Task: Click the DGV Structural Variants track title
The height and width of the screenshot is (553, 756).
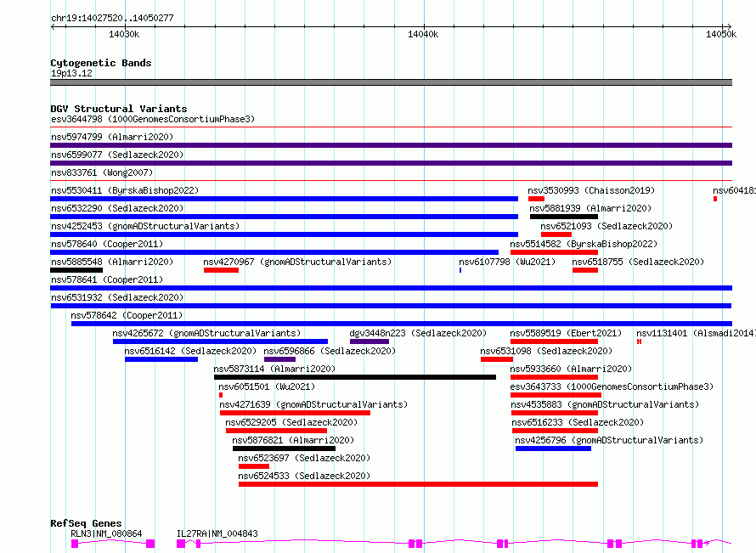Action: (x=119, y=109)
